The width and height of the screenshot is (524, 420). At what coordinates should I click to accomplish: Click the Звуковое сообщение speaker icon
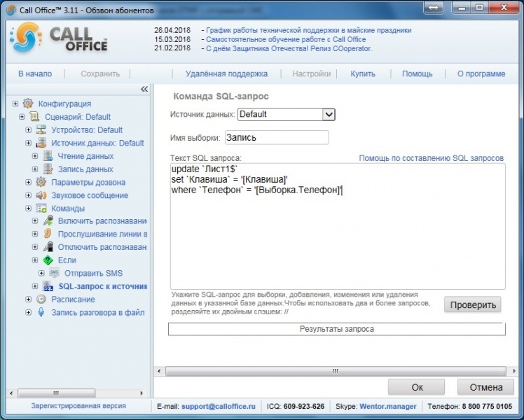coord(41,195)
